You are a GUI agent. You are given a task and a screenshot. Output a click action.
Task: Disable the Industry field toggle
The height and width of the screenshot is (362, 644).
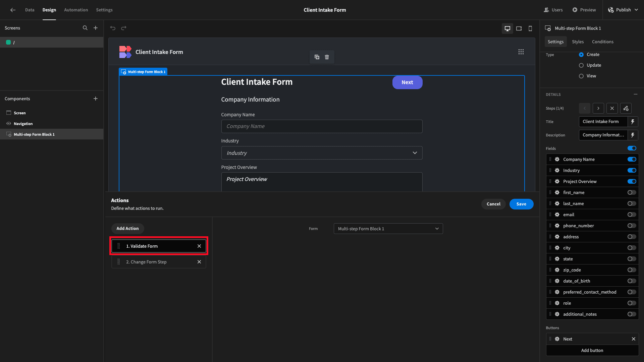[632, 170]
